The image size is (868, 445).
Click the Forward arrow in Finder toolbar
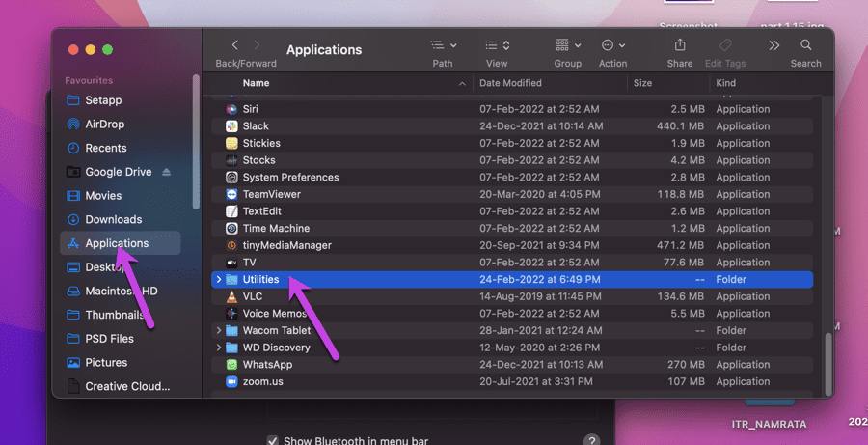(x=257, y=45)
